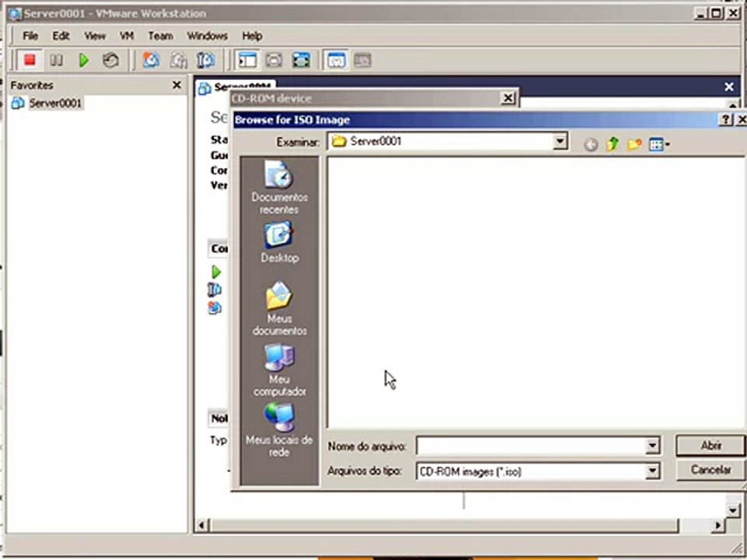Click the Help question mark in dialog
Image resolution: width=747 pixels, height=560 pixels.
click(x=725, y=120)
